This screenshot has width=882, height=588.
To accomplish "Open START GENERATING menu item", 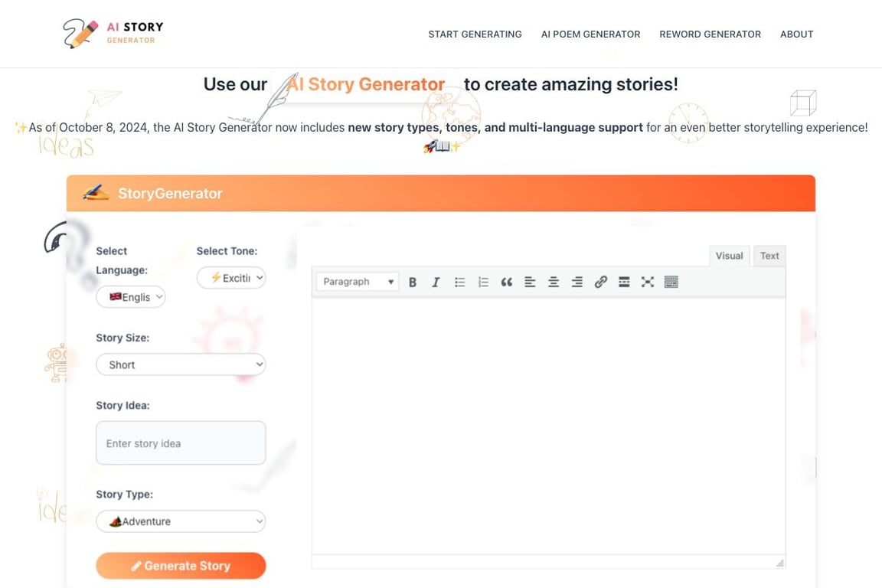I will [475, 34].
